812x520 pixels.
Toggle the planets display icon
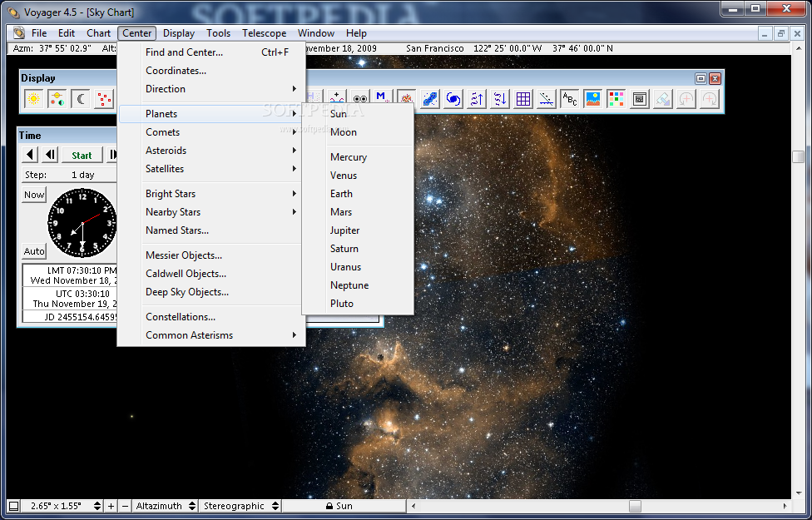click(x=57, y=98)
